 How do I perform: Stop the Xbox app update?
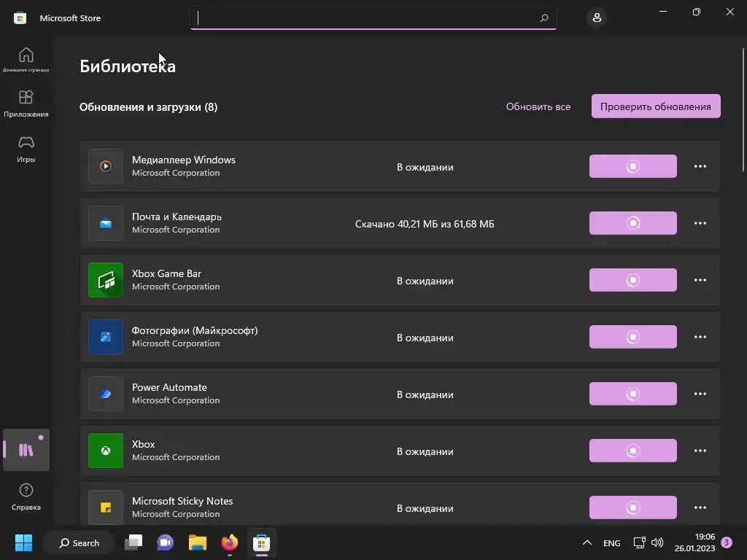632,451
